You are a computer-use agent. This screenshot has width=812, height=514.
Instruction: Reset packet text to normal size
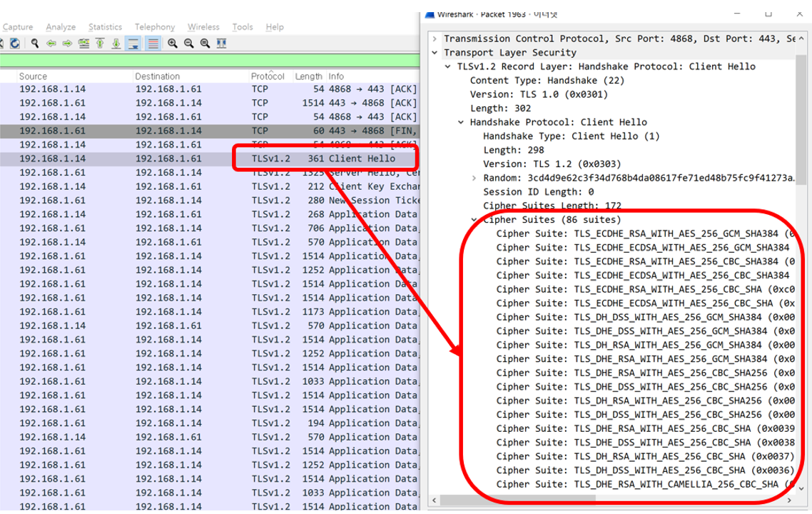[x=205, y=44]
